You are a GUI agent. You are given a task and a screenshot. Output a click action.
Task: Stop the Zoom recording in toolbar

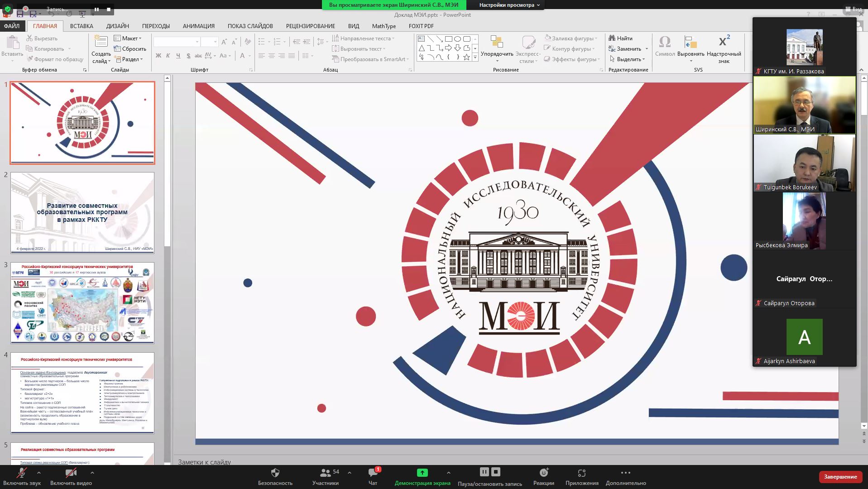496,472
